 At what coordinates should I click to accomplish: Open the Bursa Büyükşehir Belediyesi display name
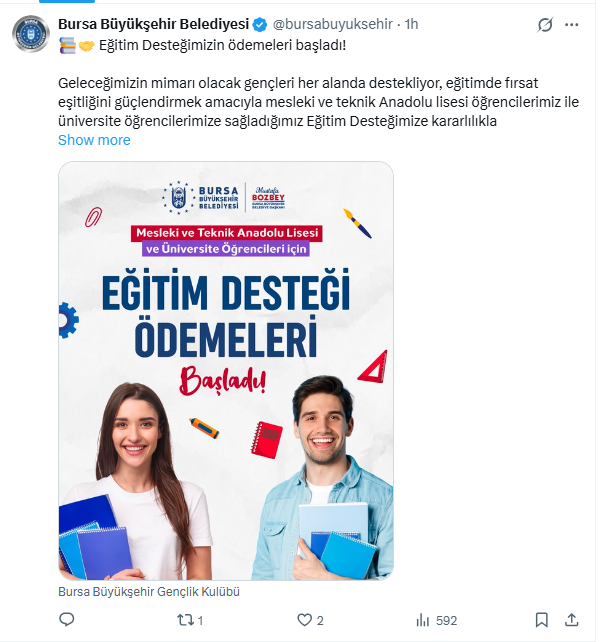154,24
